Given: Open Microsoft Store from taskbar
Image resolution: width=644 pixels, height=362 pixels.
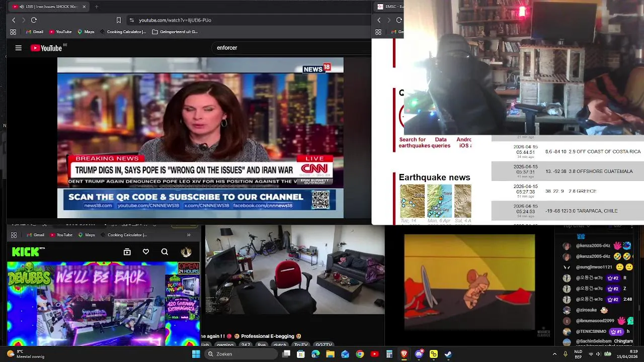Looking at the screenshot, I should point(301,354).
